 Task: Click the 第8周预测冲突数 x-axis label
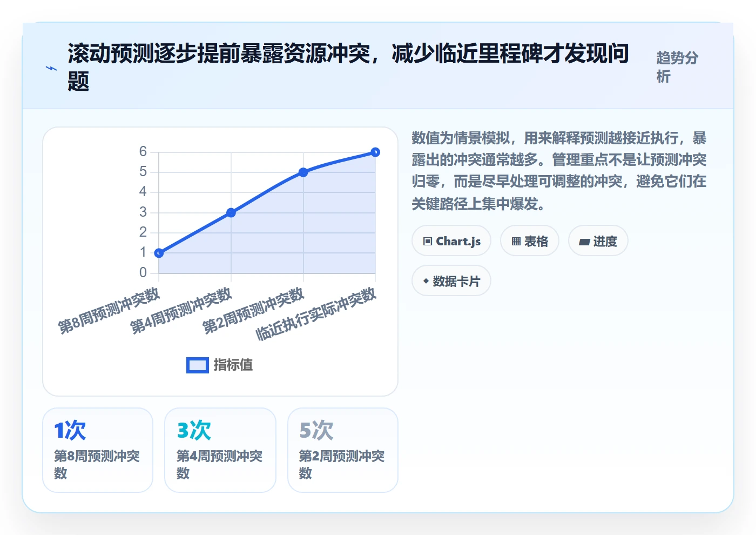109,311
